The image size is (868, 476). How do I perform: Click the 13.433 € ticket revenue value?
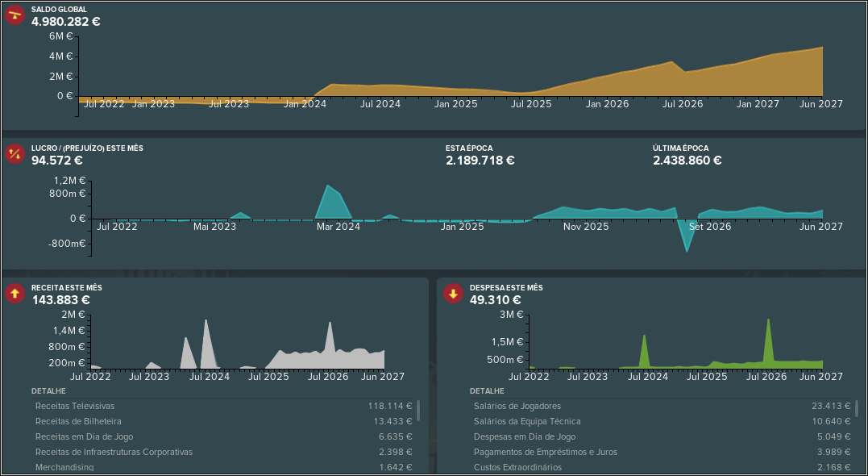[393, 422]
